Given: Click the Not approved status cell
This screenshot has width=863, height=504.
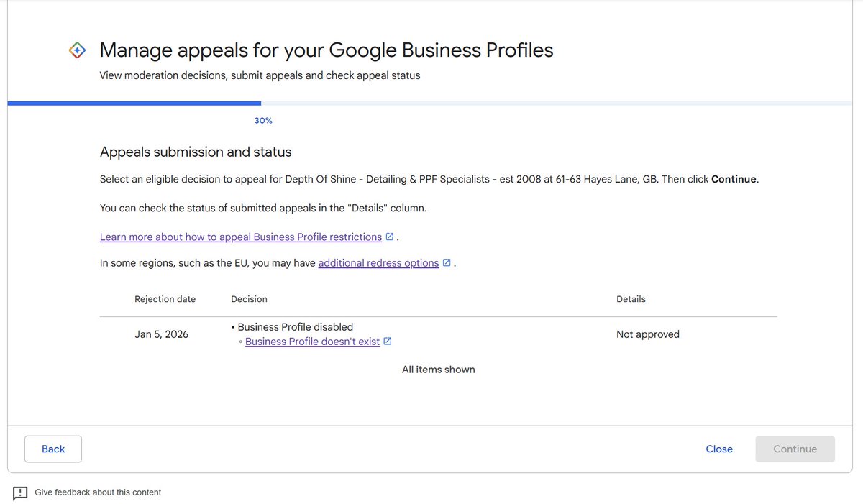Looking at the screenshot, I should (x=648, y=334).
